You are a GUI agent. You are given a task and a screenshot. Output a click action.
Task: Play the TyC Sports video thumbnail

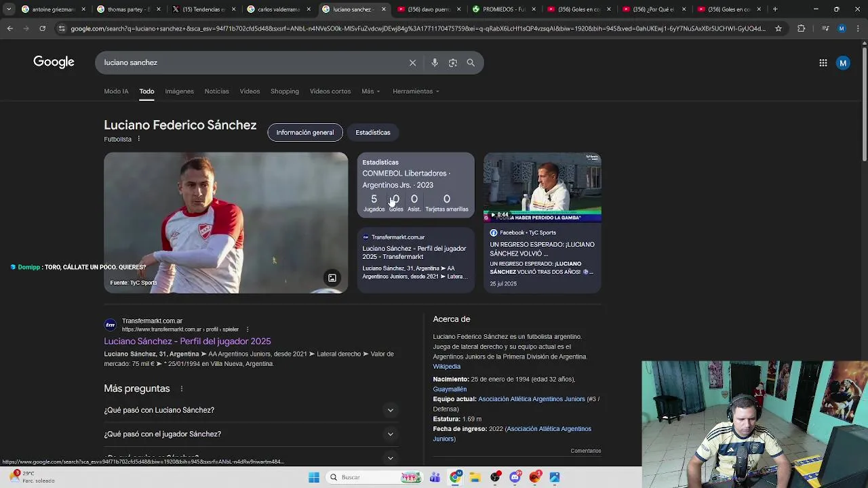(x=542, y=188)
